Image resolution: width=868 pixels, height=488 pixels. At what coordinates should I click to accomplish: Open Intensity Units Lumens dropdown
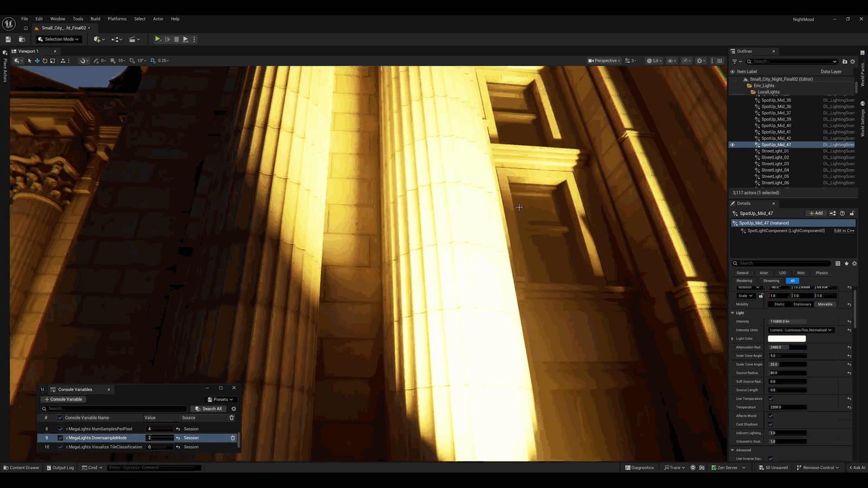coord(801,330)
